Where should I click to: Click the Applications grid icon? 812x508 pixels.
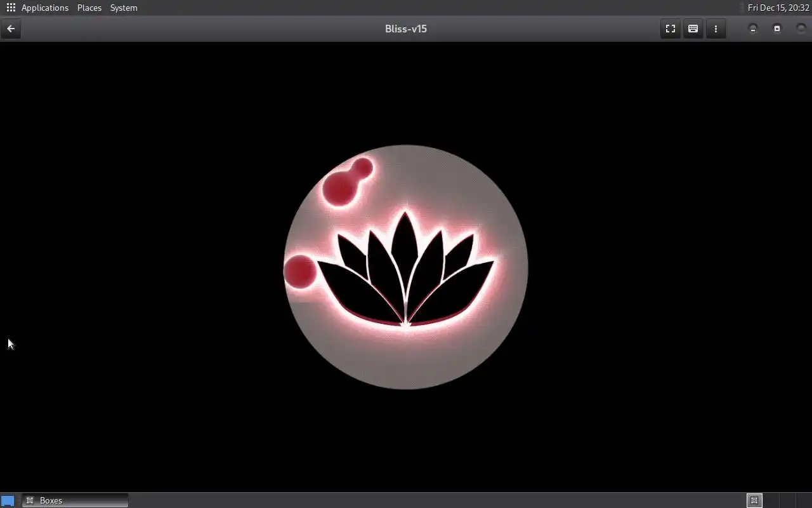[11, 8]
